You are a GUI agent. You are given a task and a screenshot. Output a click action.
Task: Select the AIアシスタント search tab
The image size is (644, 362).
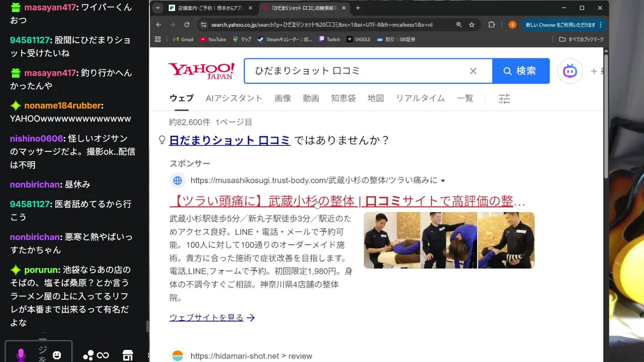[234, 99]
